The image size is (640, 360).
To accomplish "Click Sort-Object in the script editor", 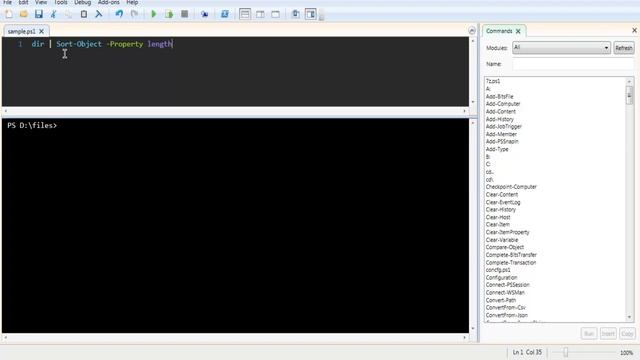I will point(79,44).
